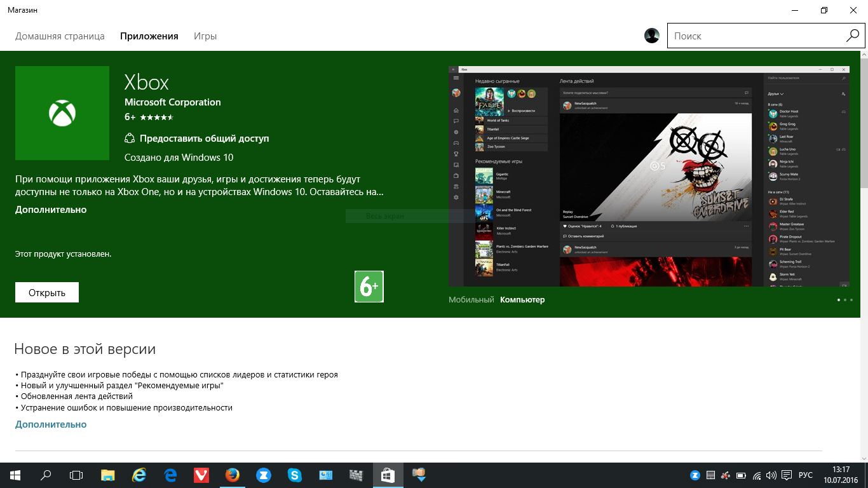The height and width of the screenshot is (488, 868).
Task: Switch to Мобильный screenshots view
Action: 471,300
